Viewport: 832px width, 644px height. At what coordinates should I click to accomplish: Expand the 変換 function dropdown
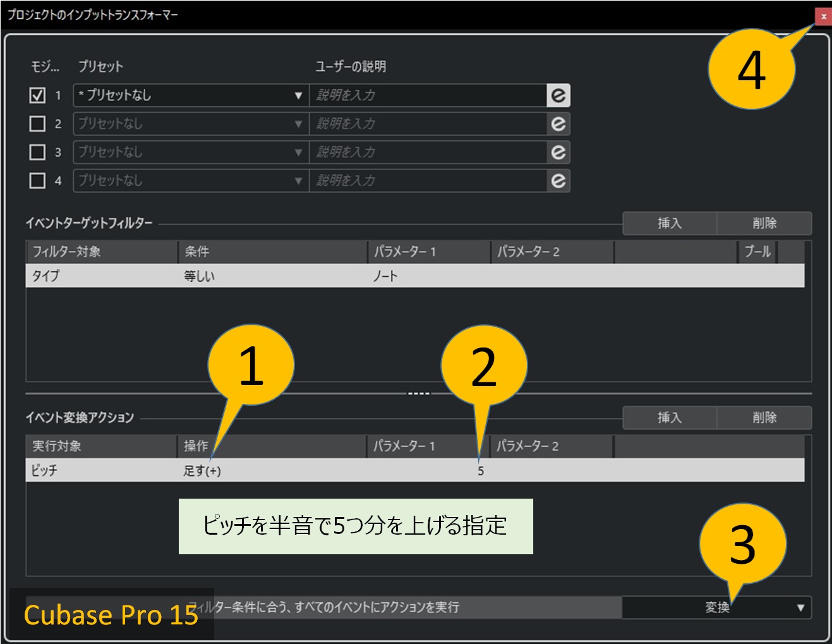pyautogui.click(x=800, y=608)
